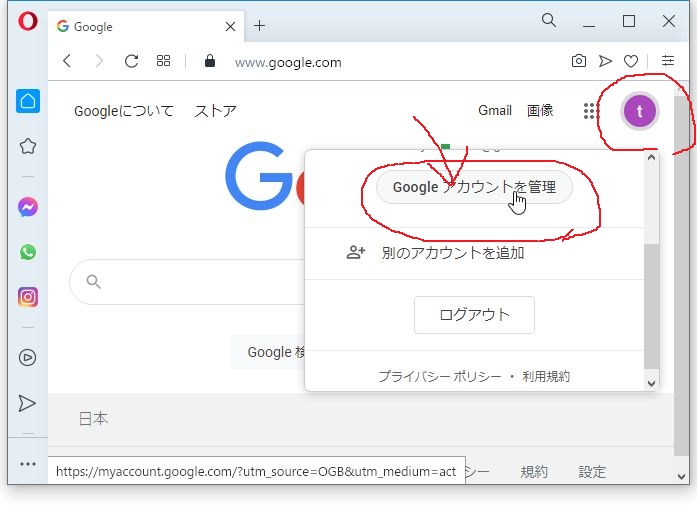Screen dimensions: 697x520
Task: Take a page snapshot with camera icon
Action: click(x=578, y=61)
